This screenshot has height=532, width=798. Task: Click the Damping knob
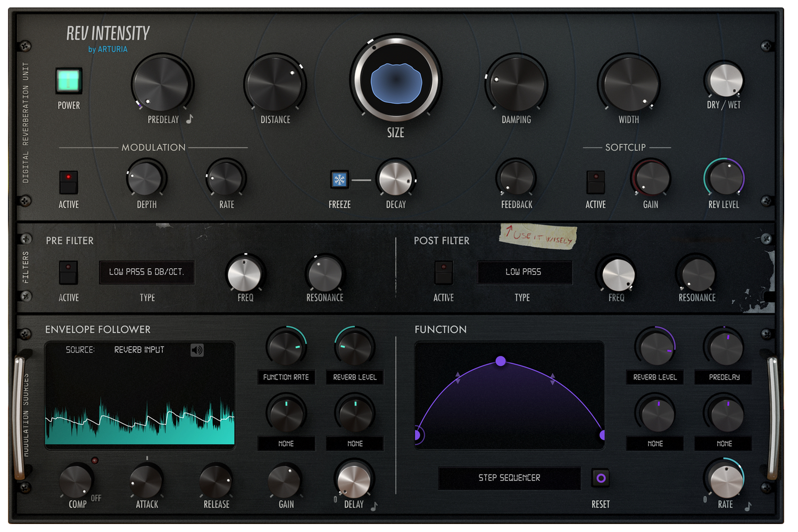pos(516,84)
